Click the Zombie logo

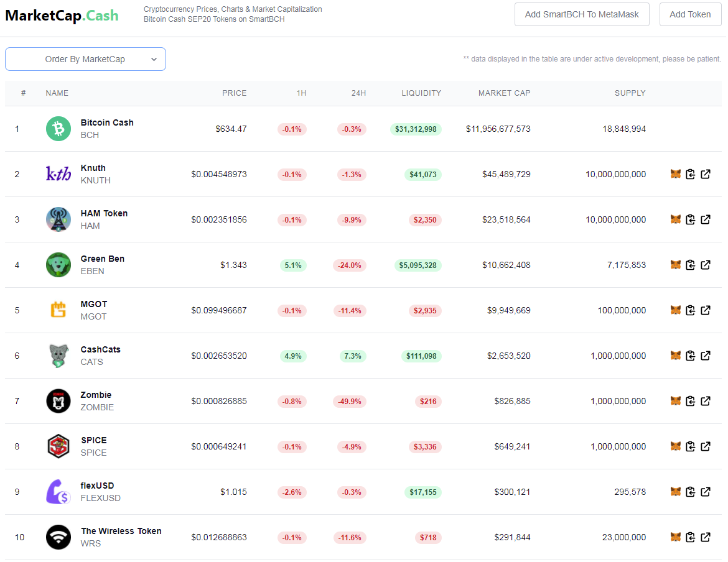pyautogui.click(x=58, y=402)
